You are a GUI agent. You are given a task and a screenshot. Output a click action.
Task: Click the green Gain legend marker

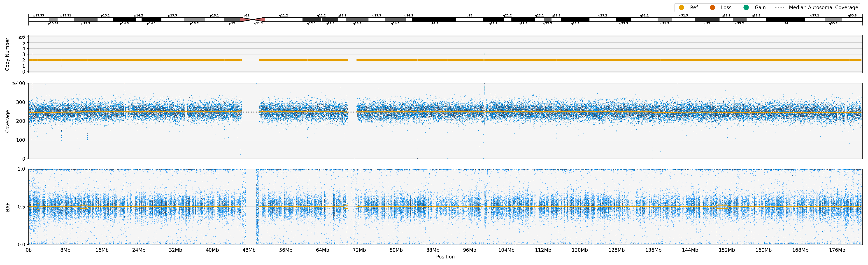tap(746, 7)
